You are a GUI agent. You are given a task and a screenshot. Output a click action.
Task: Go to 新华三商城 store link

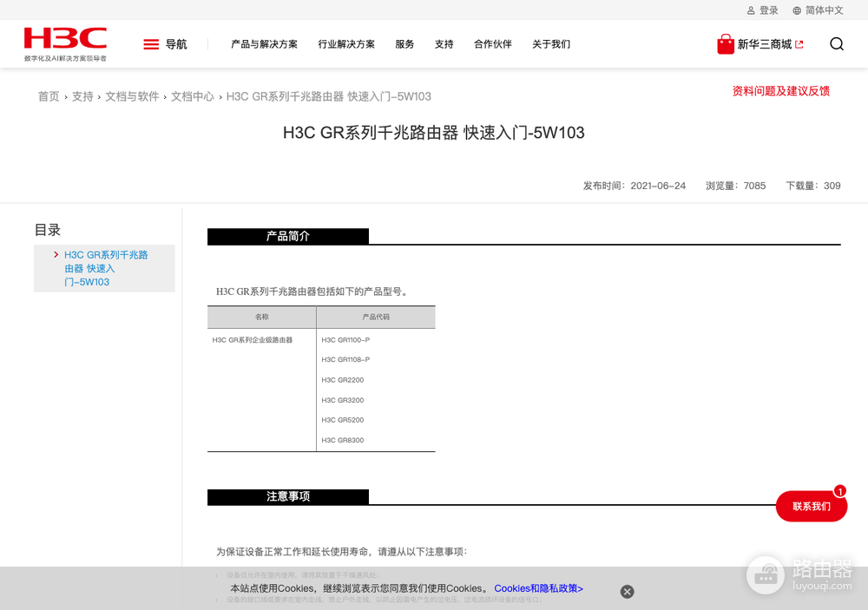(765, 44)
